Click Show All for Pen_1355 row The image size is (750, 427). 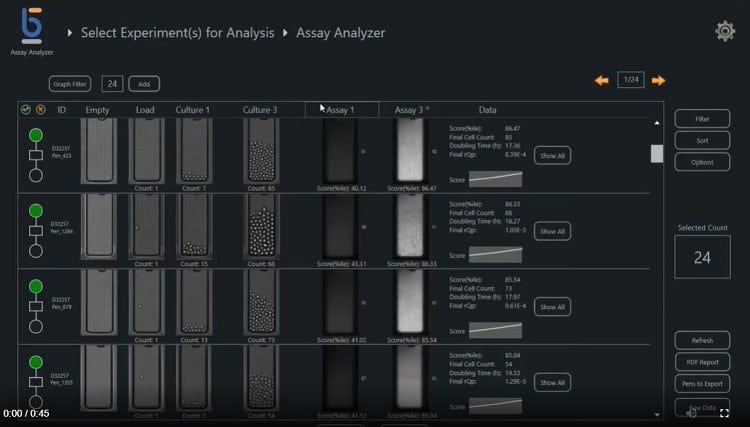point(552,382)
